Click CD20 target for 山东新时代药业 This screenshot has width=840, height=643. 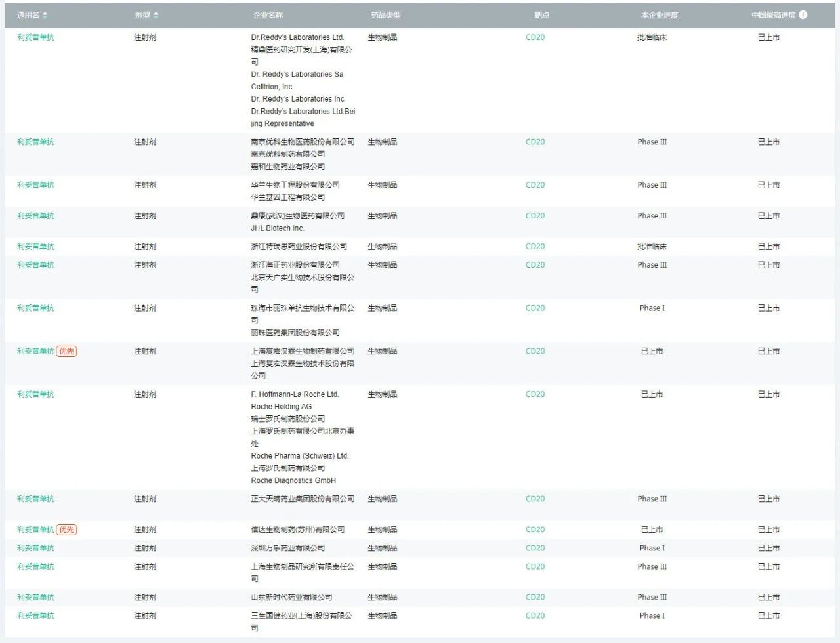535,597
